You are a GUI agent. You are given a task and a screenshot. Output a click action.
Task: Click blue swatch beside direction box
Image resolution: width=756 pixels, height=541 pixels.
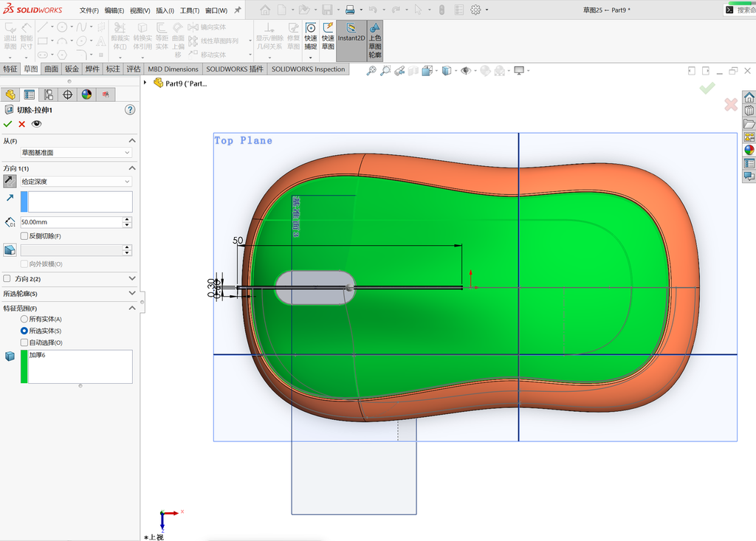coord(24,201)
